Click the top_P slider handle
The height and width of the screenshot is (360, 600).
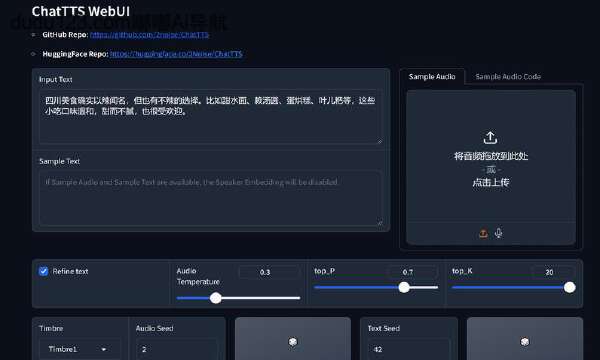coord(404,287)
